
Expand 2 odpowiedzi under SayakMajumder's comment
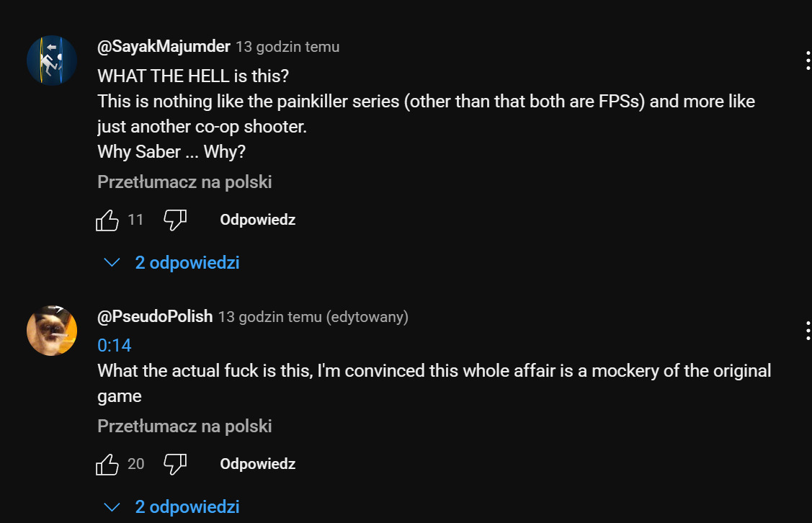tap(187, 263)
